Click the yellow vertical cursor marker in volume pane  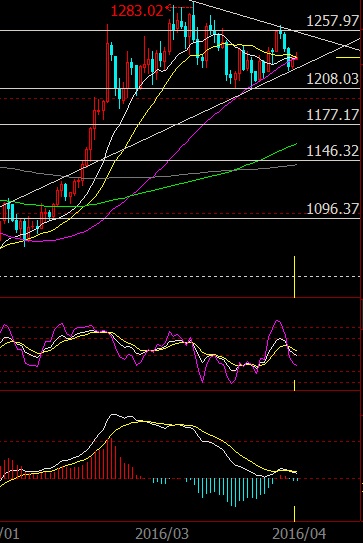[294, 277]
